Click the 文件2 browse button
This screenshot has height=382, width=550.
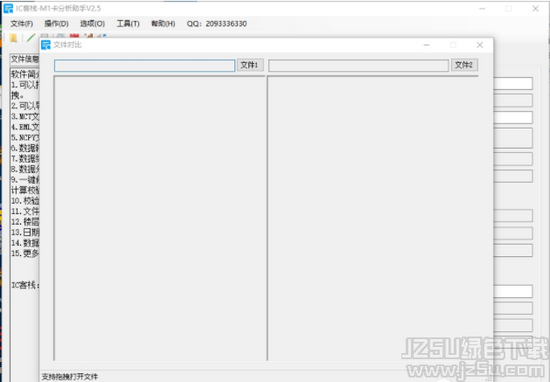click(x=464, y=65)
